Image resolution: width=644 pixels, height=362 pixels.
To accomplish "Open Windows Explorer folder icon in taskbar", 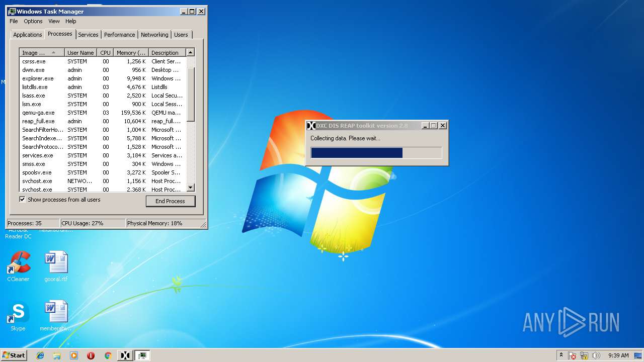I will pyautogui.click(x=57, y=355).
